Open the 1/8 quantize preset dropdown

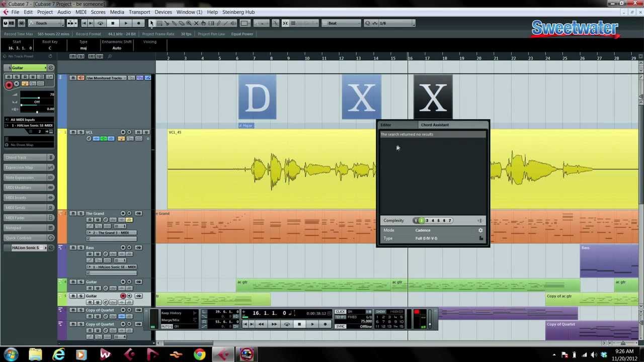pos(396,23)
